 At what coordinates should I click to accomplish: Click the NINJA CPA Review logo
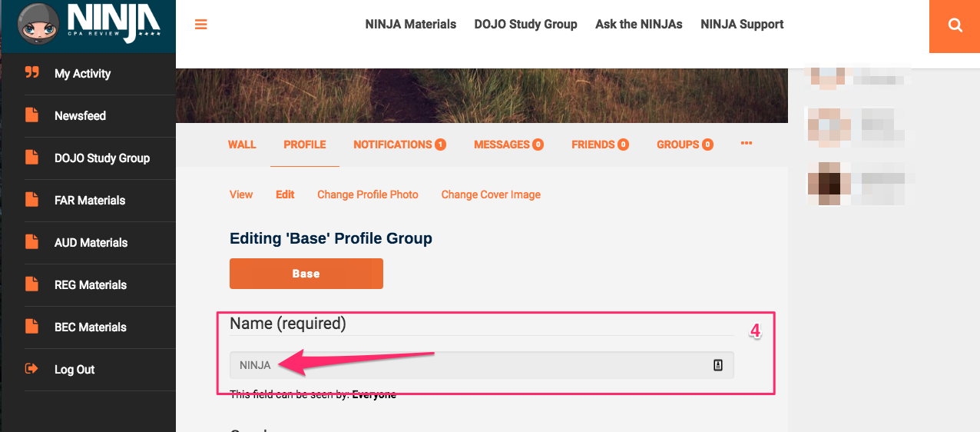[88, 25]
